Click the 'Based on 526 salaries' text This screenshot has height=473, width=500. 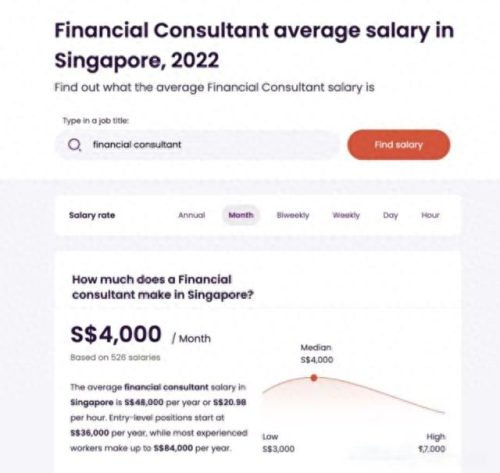115,357
